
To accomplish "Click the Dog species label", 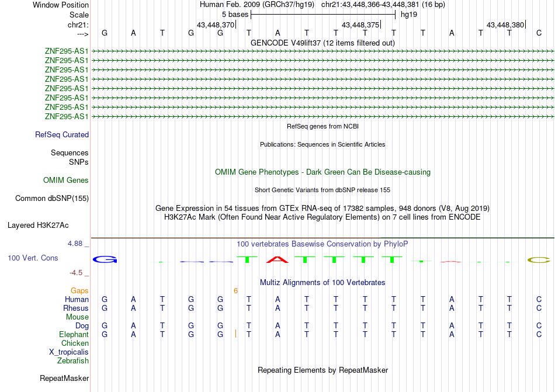I will [x=82, y=326].
